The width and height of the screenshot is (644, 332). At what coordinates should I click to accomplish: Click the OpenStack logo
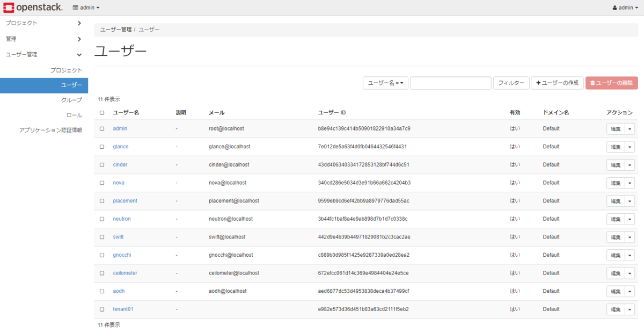(33, 8)
